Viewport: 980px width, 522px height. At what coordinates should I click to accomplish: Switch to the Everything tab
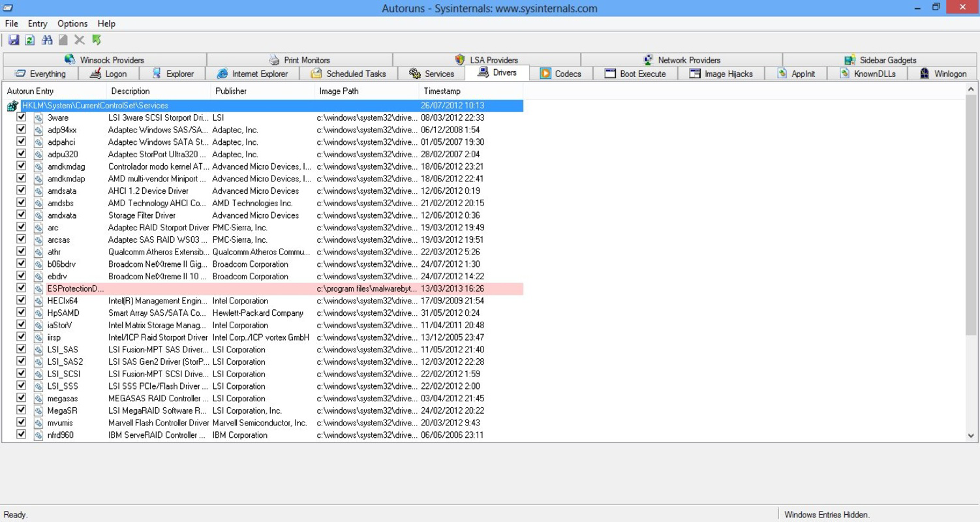(40, 74)
